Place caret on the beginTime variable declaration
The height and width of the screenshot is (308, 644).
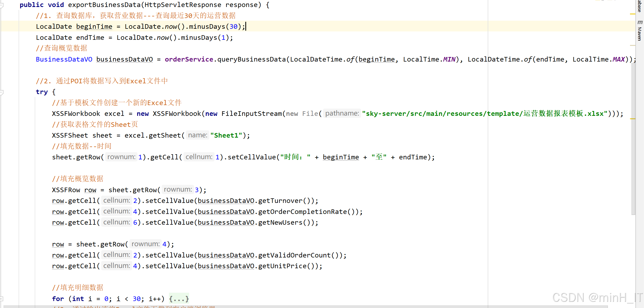tap(94, 27)
